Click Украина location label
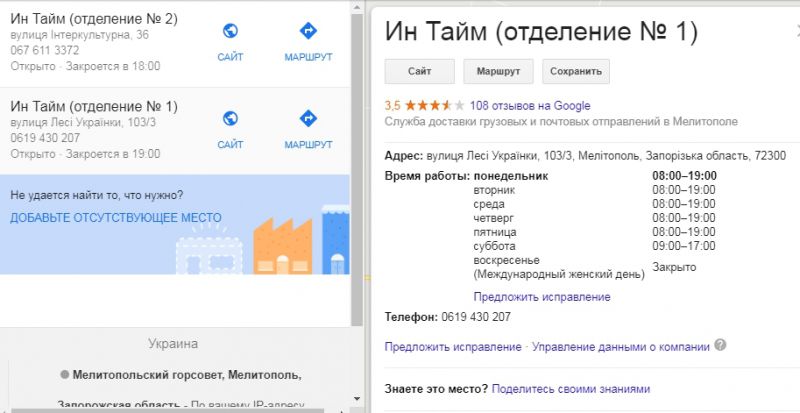800x413 pixels. tap(173, 344)
